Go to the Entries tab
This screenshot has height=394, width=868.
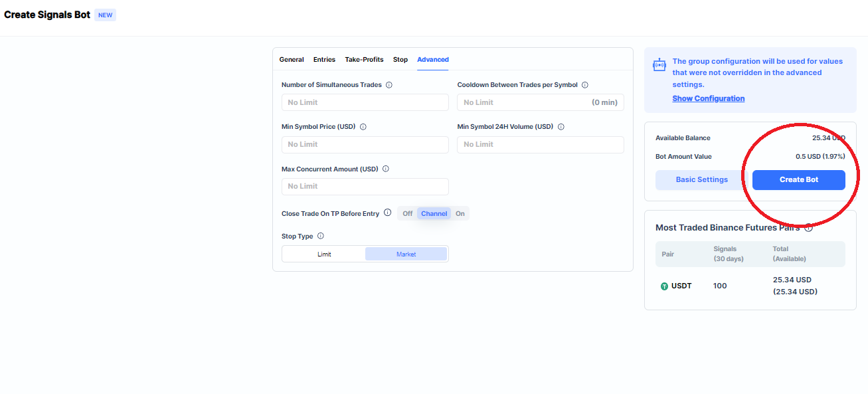[324, 60]
